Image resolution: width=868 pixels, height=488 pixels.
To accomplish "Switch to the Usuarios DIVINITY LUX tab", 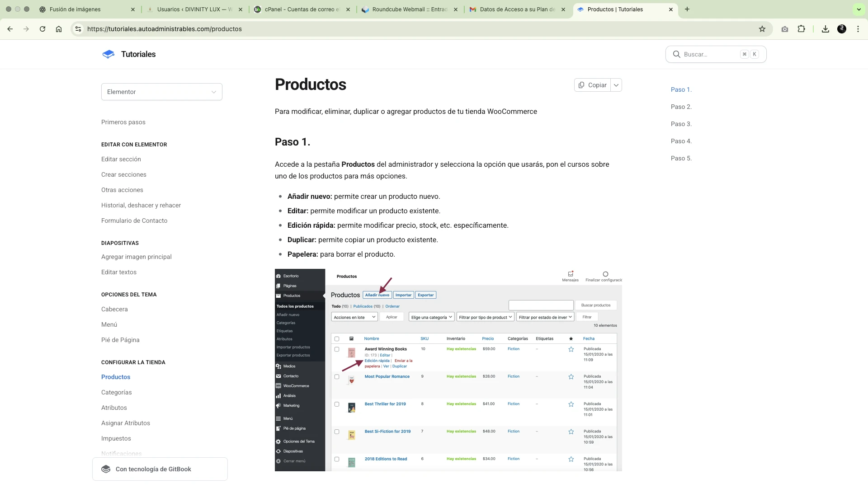I will point(195,9).
